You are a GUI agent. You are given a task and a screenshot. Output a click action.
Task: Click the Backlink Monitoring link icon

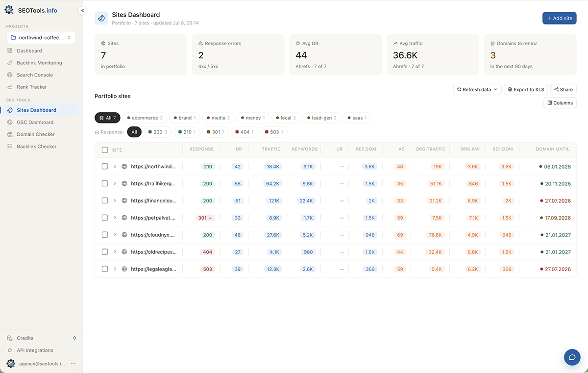(x=10, y=63)
